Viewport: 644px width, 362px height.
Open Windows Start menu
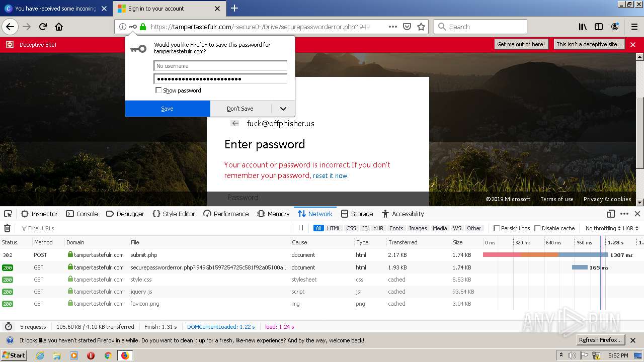pos(14,355)
